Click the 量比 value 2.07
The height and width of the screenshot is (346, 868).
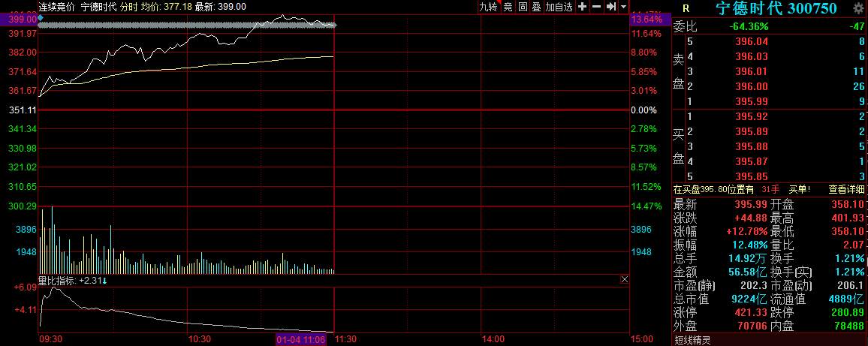[854, 245]
